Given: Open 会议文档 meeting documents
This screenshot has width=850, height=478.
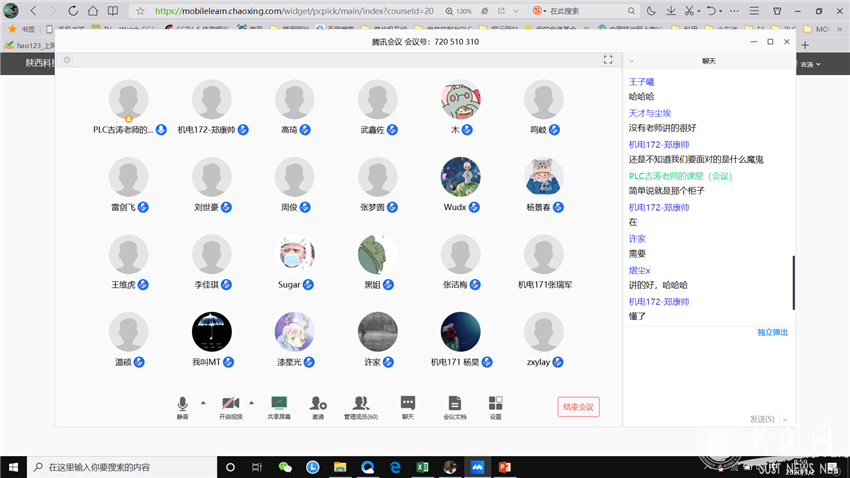Looking at the screenshot, I should pos(455,405).
